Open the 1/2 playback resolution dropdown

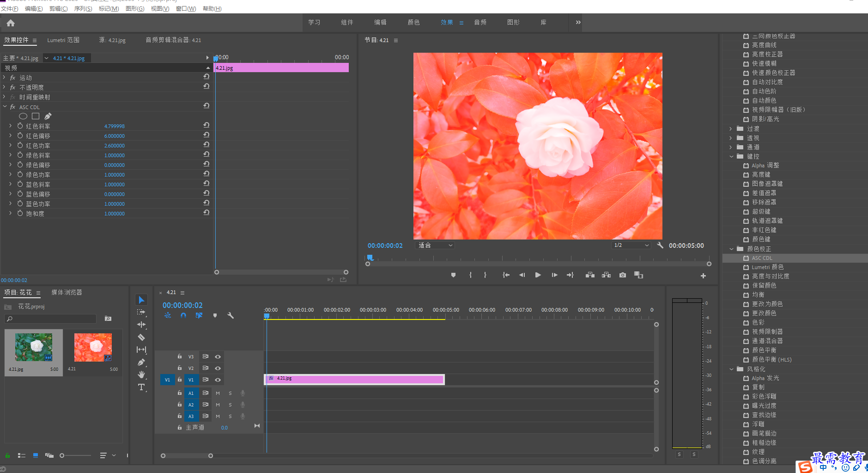tap(631, 245)
